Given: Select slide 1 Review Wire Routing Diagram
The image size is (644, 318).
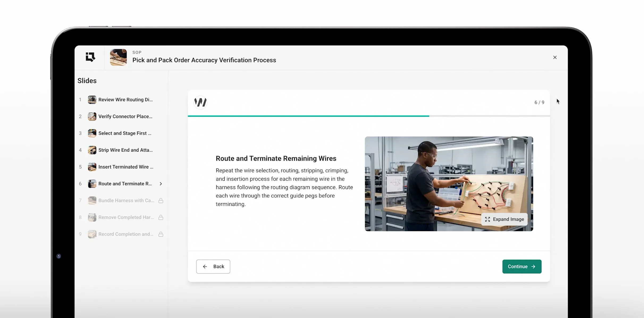Looking at the screenshot, I should click(121, 100).
